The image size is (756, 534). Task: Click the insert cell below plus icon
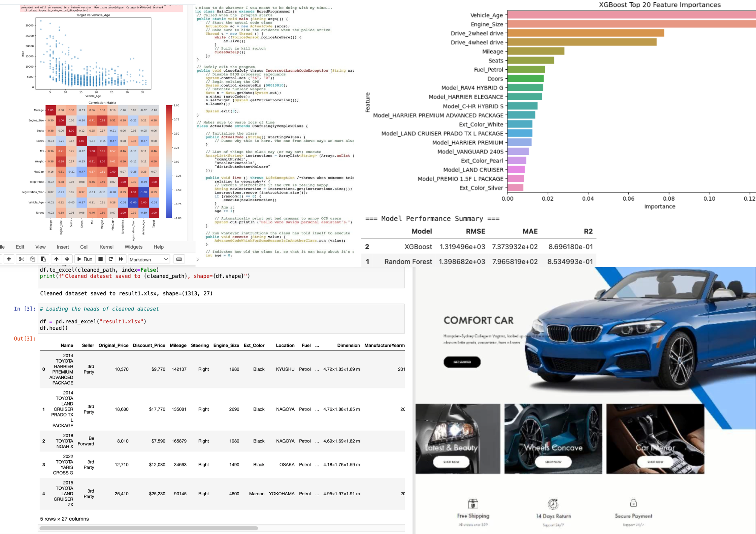pyautogui.click(x=9, y=259)
